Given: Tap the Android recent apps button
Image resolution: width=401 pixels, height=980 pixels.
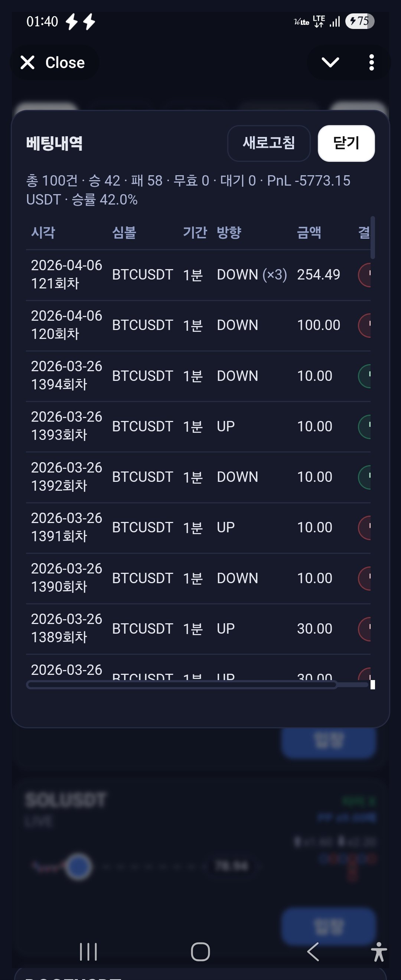Looking at the screenshot, I should [x=88, y=952].
